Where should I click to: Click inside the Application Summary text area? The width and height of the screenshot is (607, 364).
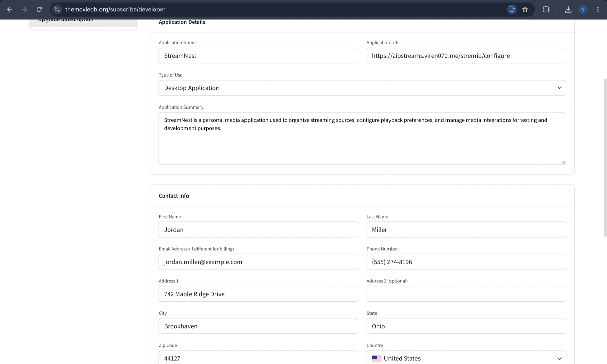362,139
